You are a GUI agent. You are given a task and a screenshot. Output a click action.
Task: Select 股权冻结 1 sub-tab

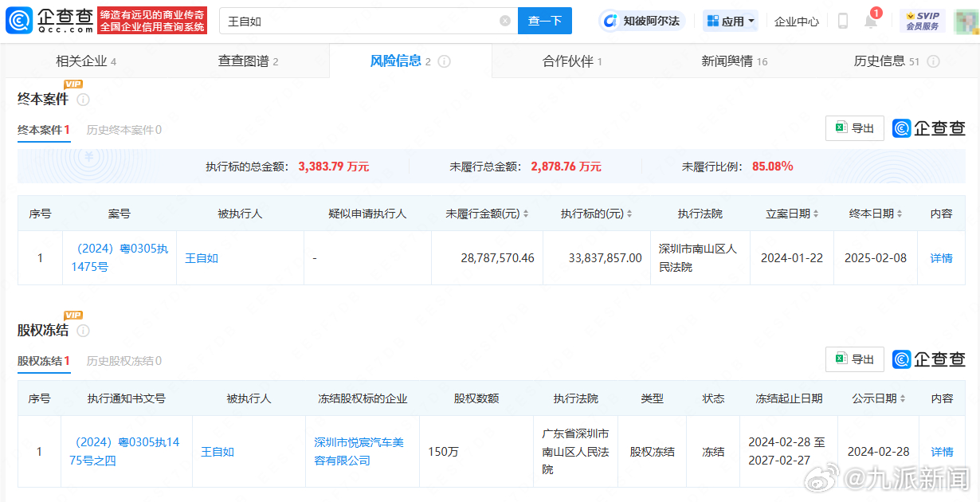tap(44, 361)
